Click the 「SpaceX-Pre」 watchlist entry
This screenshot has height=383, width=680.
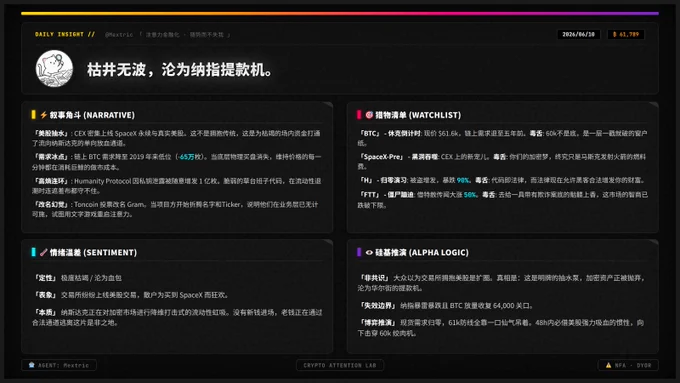[x=502, y=161]
